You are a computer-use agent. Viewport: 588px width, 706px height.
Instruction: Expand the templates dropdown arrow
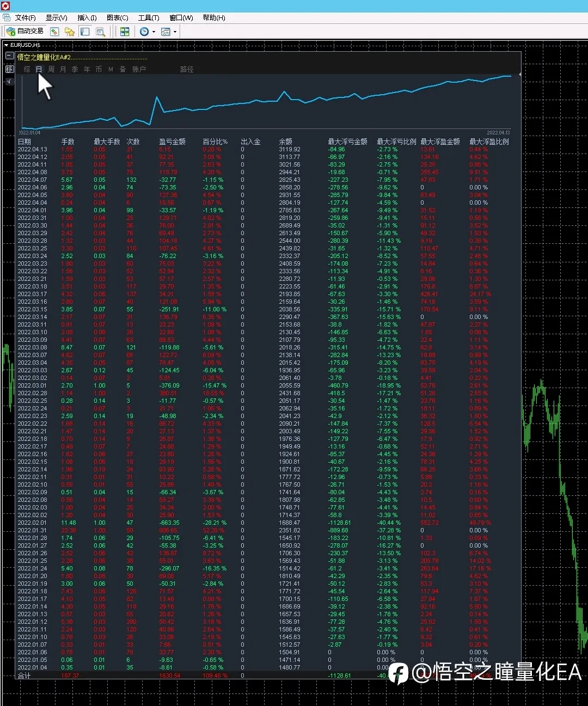175,32
